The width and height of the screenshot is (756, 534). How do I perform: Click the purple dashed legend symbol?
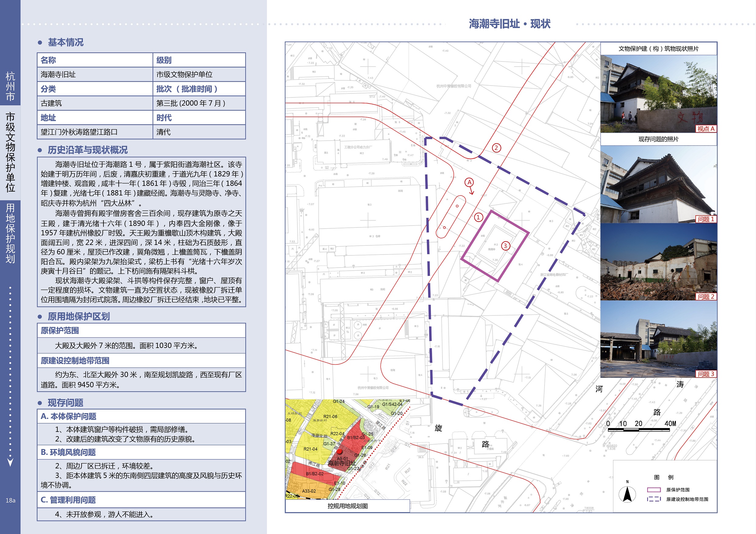click(x=654, y=499)
